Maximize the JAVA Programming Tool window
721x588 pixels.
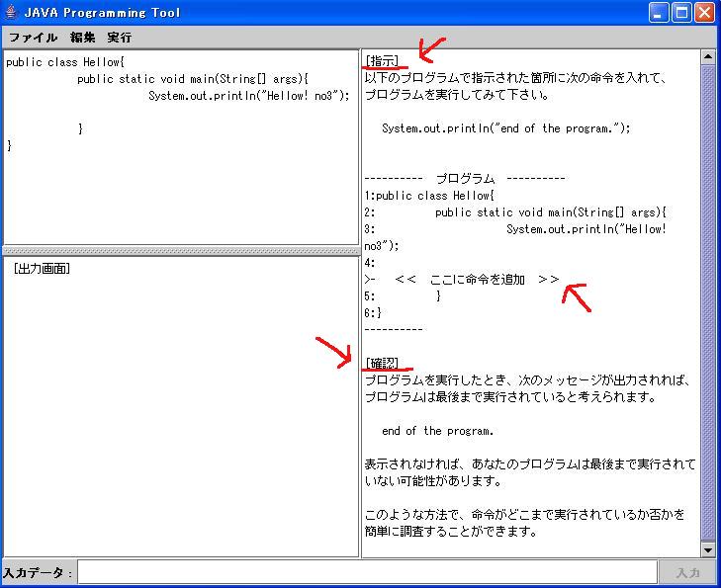coord(681,13)
